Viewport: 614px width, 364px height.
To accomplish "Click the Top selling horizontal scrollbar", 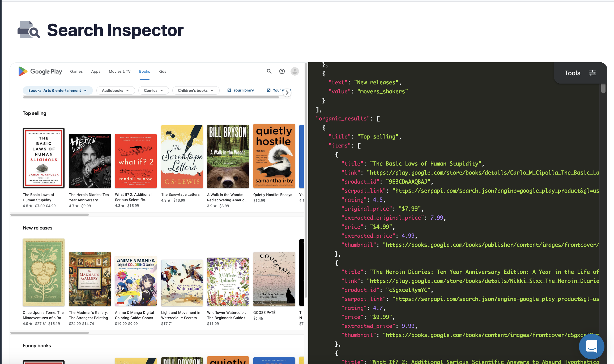I will tap(50, 215).
